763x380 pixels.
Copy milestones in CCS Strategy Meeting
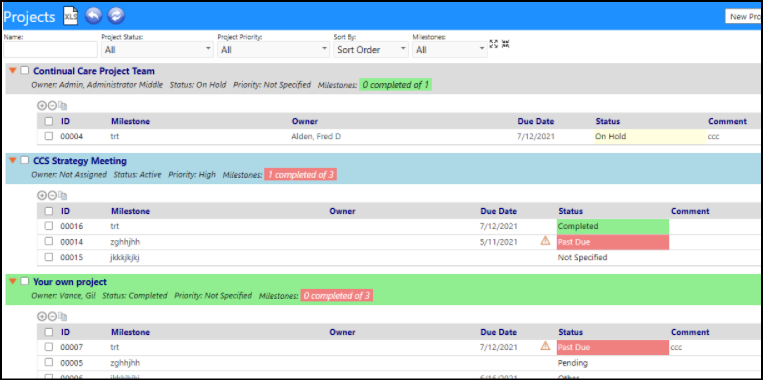coord(62,196)
